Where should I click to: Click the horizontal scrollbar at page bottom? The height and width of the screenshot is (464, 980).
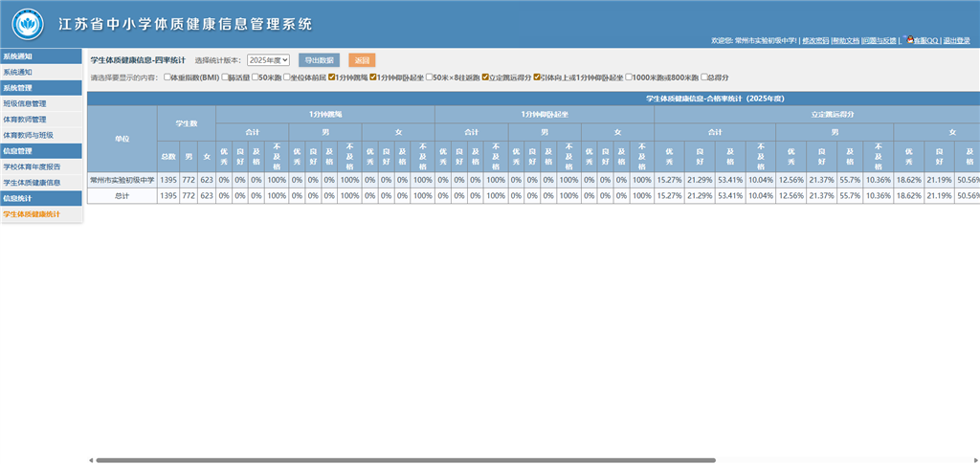click(402, 460)
